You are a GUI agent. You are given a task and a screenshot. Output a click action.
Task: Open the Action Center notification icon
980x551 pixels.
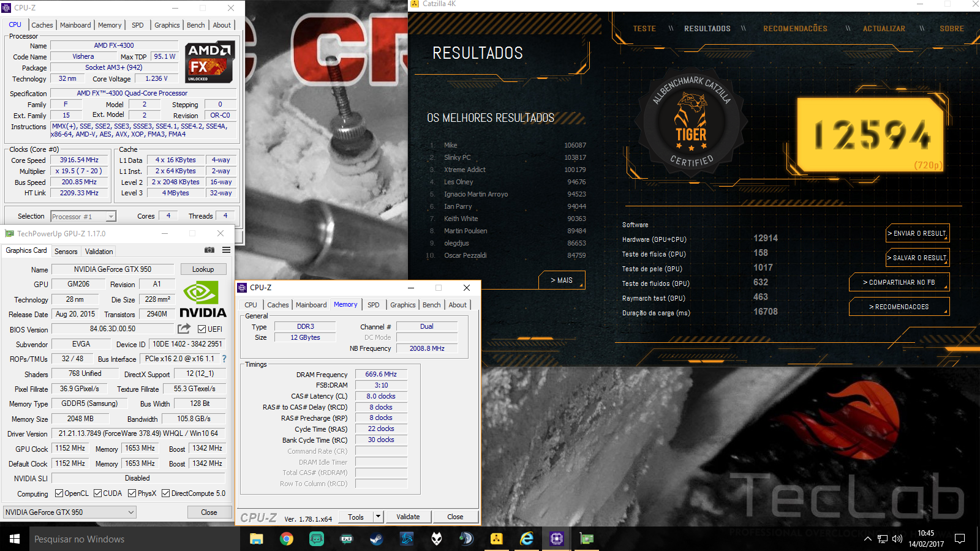click(x=960, y=539)
